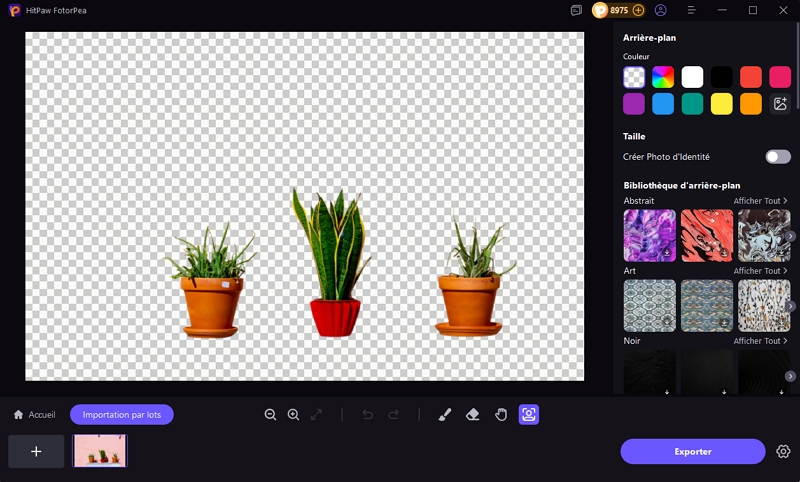800x482 pixels.
Task: Click the Exporter button
Action: pos(693,451)
